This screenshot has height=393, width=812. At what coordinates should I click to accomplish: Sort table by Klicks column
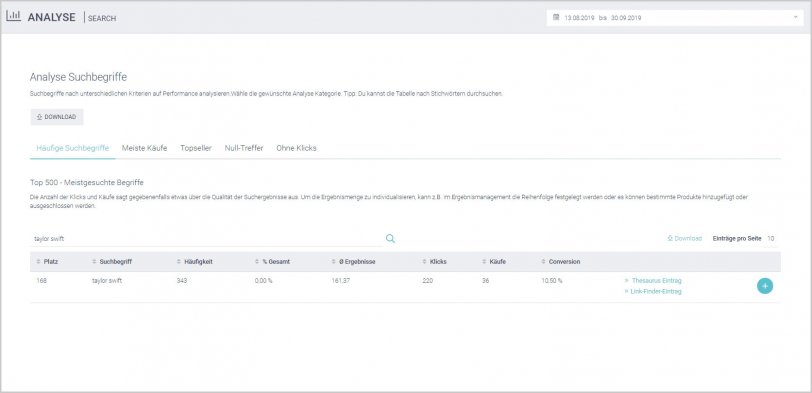[434, 262]
